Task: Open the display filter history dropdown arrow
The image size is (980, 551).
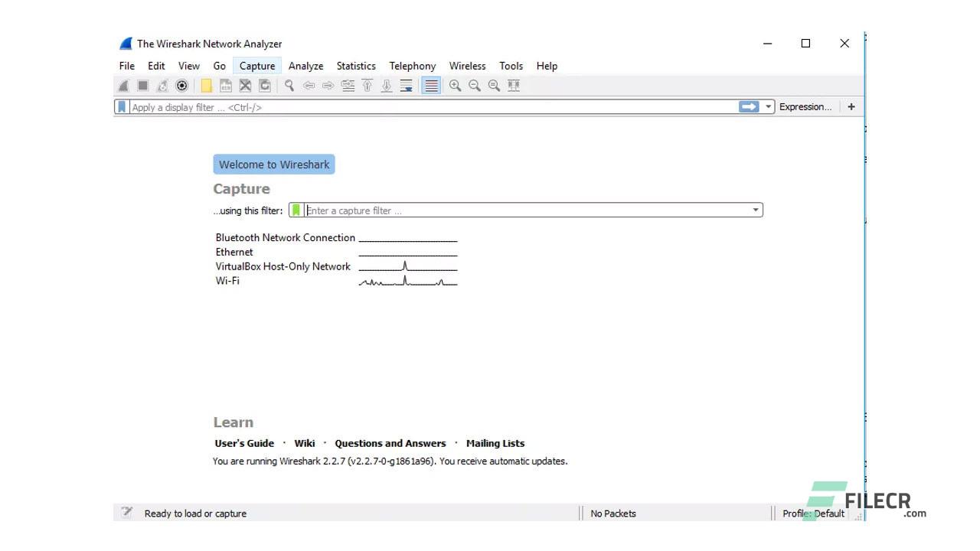Action: point(769,107)
